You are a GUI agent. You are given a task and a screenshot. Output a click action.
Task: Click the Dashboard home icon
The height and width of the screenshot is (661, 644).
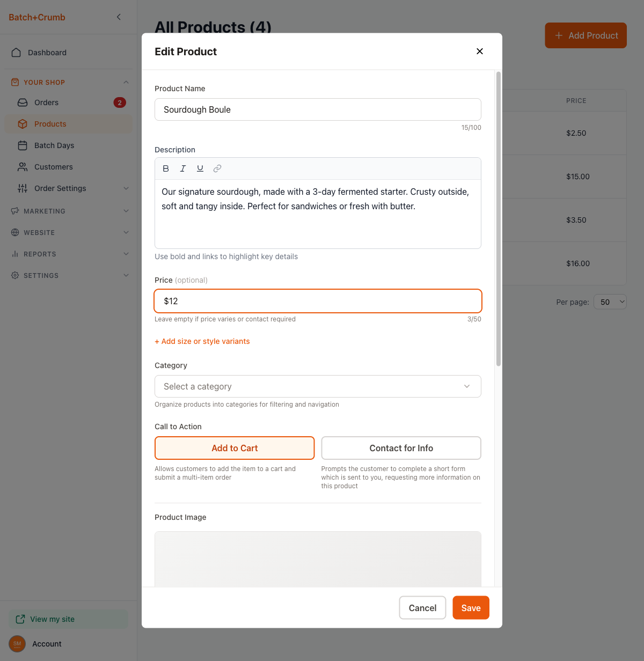point(16,53)
